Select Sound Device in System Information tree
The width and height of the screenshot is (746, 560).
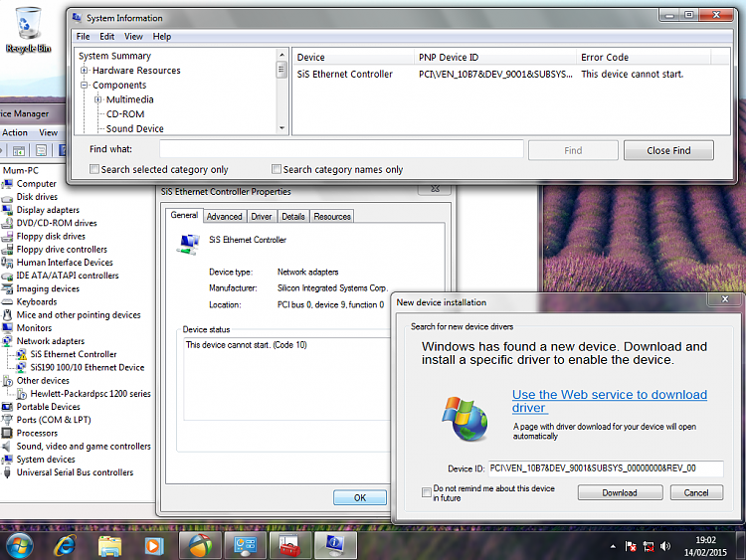click(134, 128)
